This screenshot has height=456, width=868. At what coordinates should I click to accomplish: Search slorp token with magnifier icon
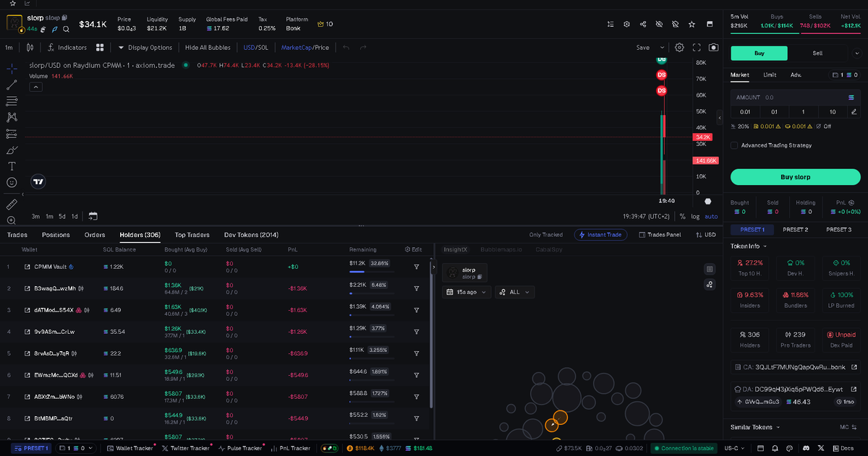coord(66,29)
